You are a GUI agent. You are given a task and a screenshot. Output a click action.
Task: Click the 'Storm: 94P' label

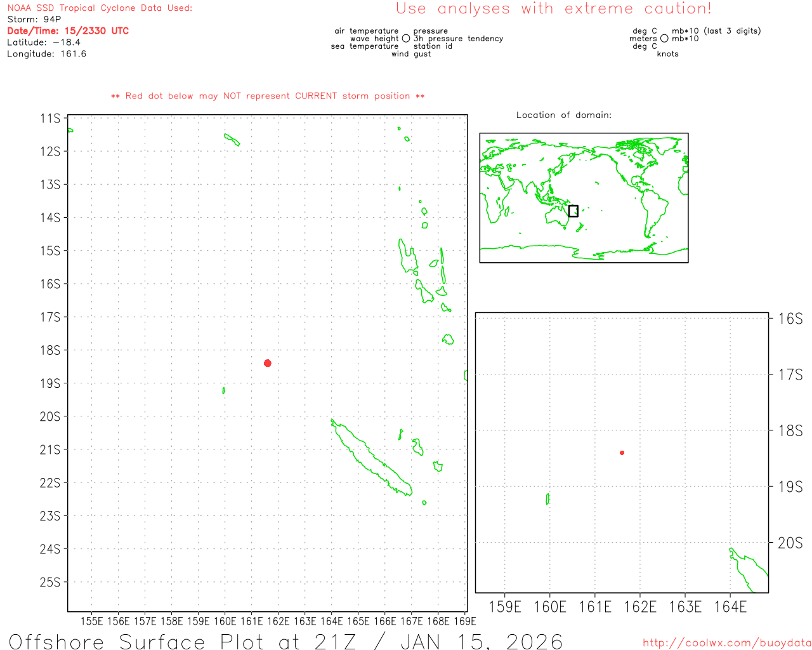(34, 20)
